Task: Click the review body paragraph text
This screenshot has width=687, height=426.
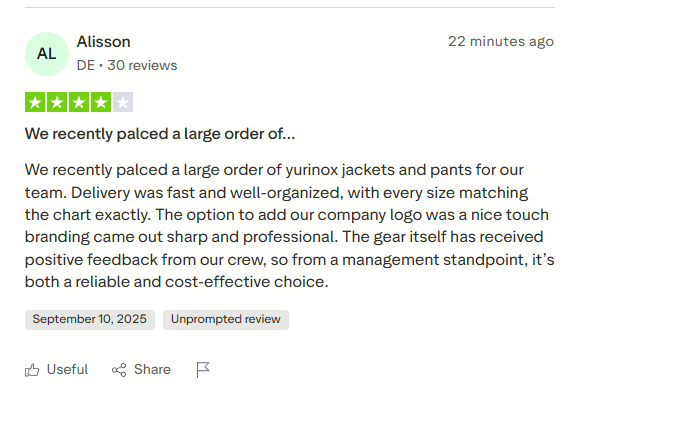Action: click(290, 226)
